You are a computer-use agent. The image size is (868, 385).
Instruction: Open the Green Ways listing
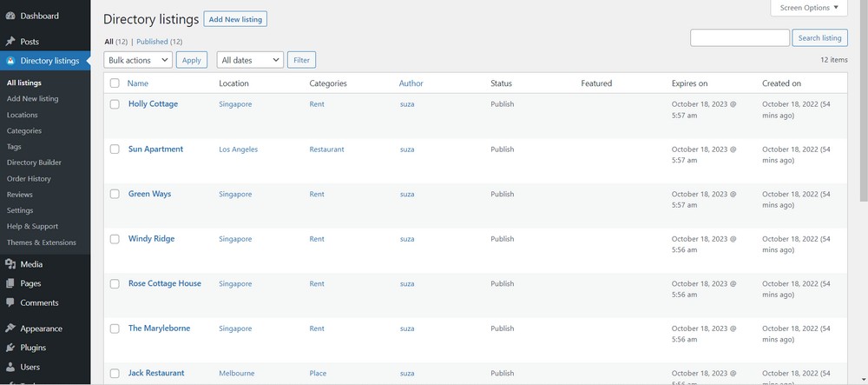tap(149, 194)
